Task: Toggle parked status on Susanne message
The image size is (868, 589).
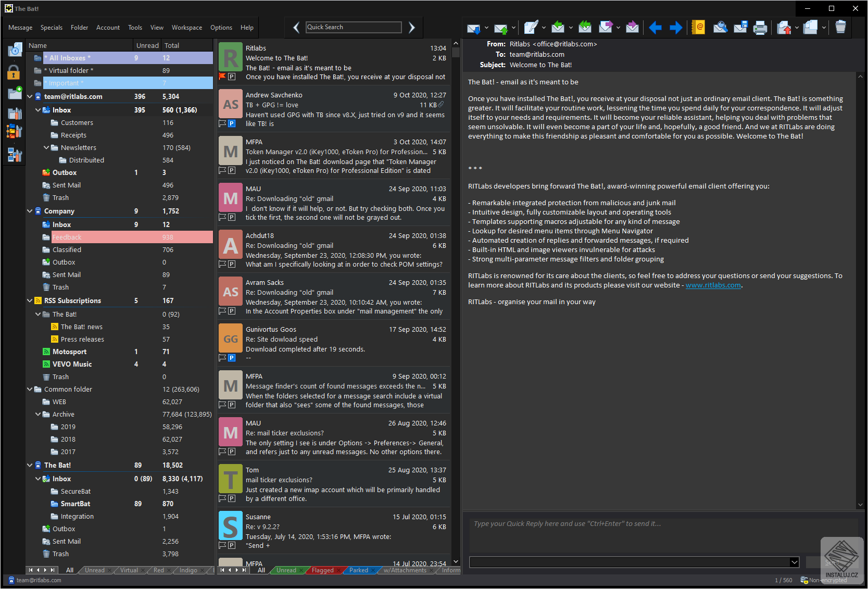Action: pyautogui.click(x=232, y=545)
